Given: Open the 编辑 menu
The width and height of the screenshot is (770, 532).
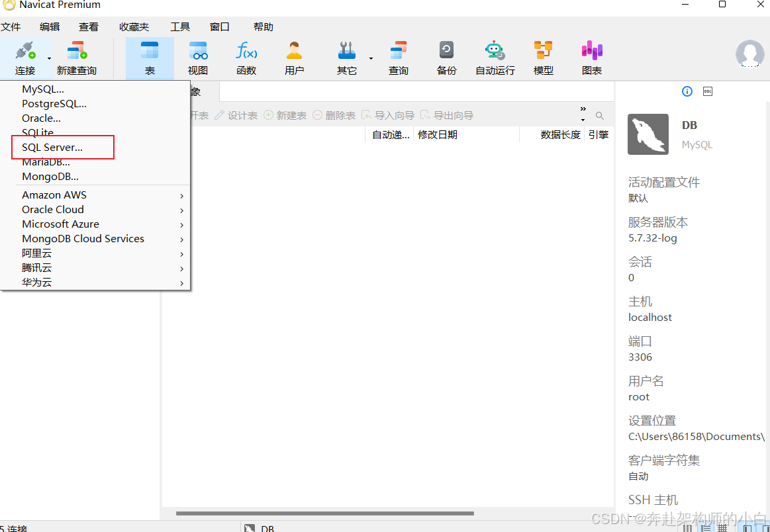Looking at the screenshot, I should pos(50,27).
